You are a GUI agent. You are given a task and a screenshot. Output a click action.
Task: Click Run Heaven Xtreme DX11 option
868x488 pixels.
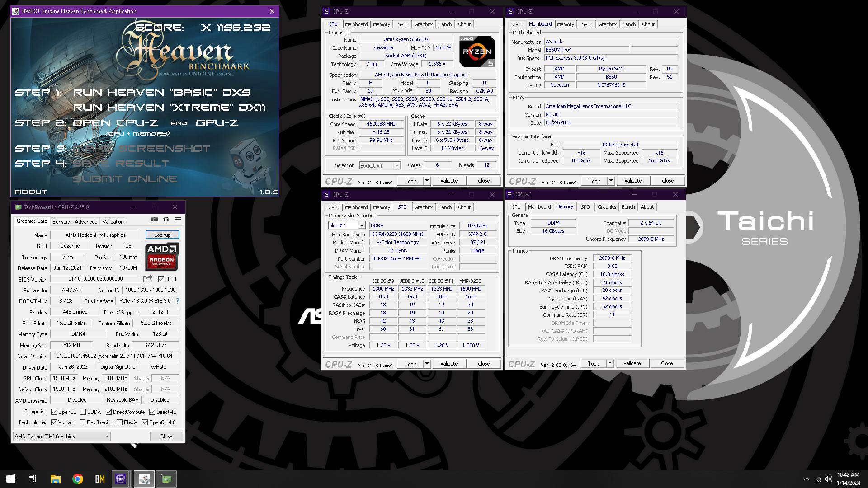pyautogui.click(x=169, y=108)
